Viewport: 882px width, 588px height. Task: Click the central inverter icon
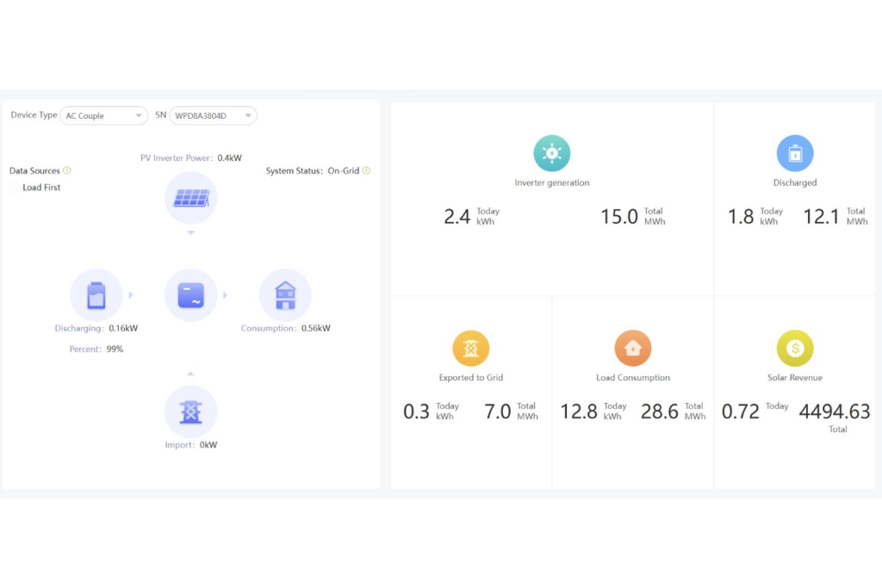pyautogui.click(x=190, y=295)
